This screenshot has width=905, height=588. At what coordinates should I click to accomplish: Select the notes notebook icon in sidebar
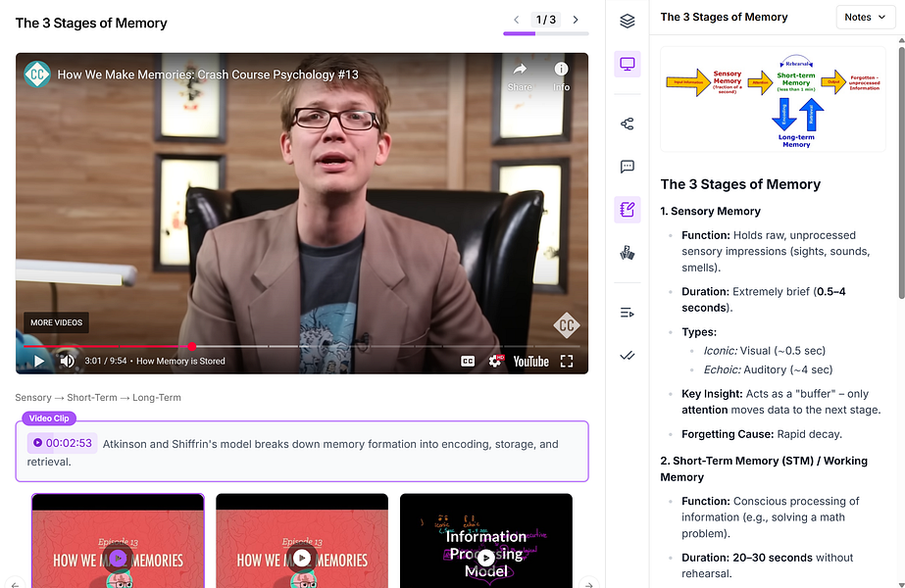click(628, 209)
